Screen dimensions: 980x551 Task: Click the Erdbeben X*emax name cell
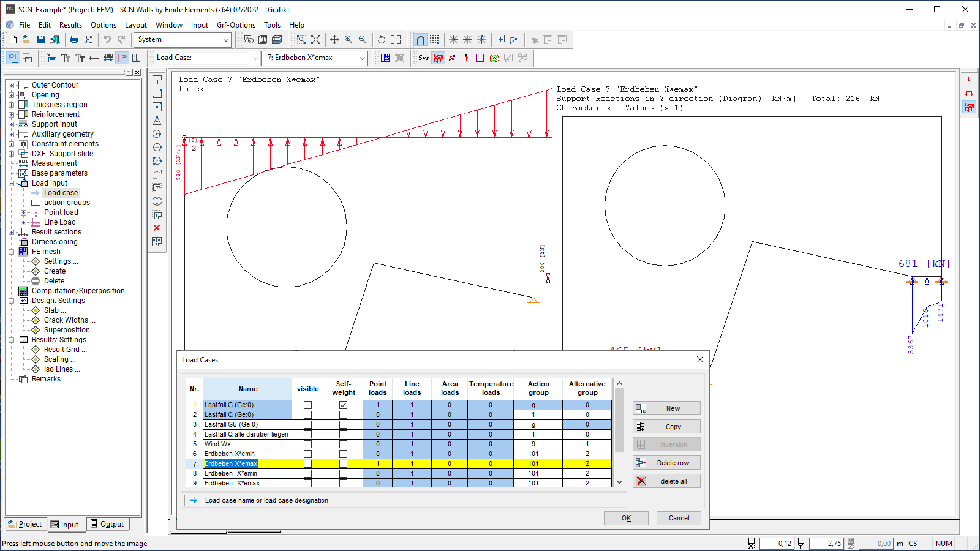[x=247, y=463]
